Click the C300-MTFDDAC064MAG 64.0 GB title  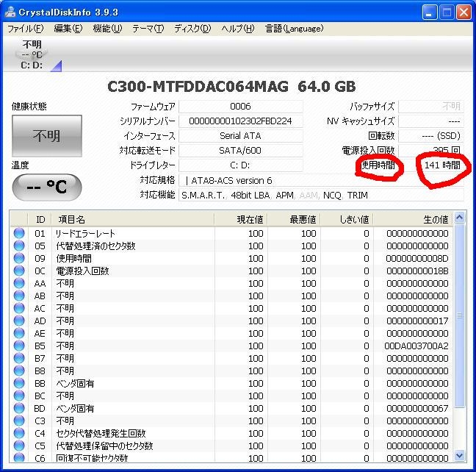[231, 87]
